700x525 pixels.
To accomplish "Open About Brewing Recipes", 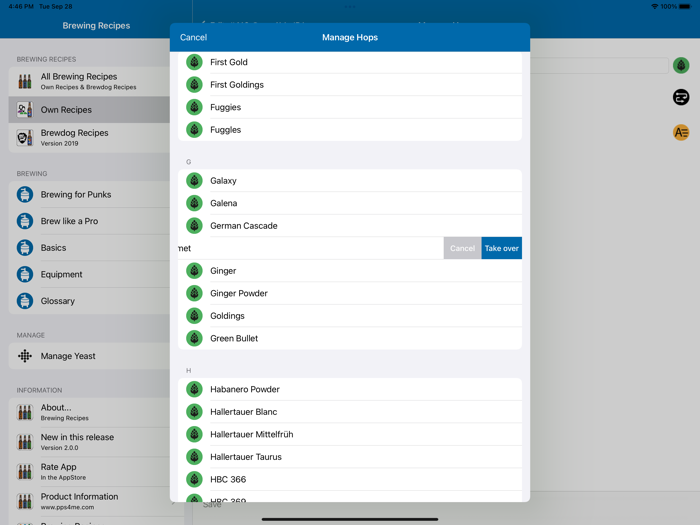I will pyautogui.click(x=89, y=412).
